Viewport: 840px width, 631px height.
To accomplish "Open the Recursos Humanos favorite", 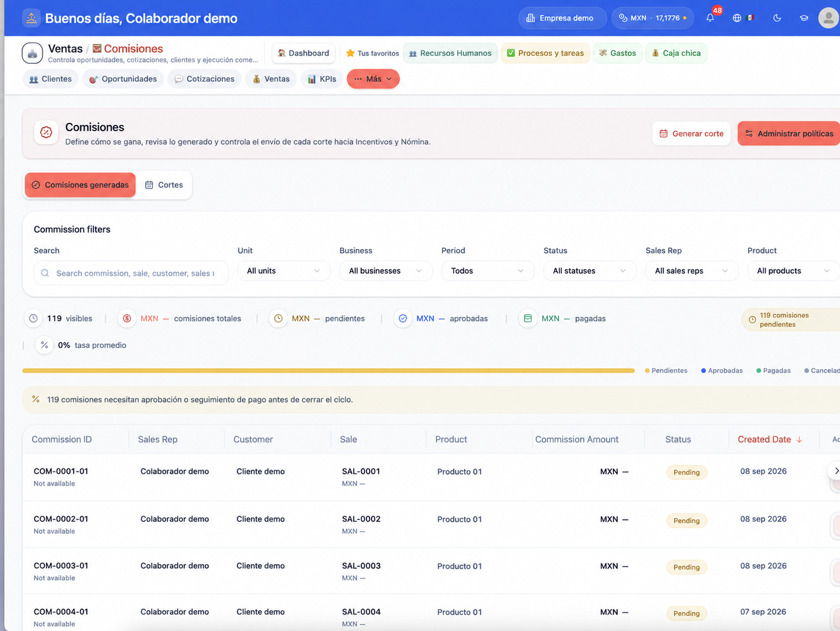I will tap(450, 53).
